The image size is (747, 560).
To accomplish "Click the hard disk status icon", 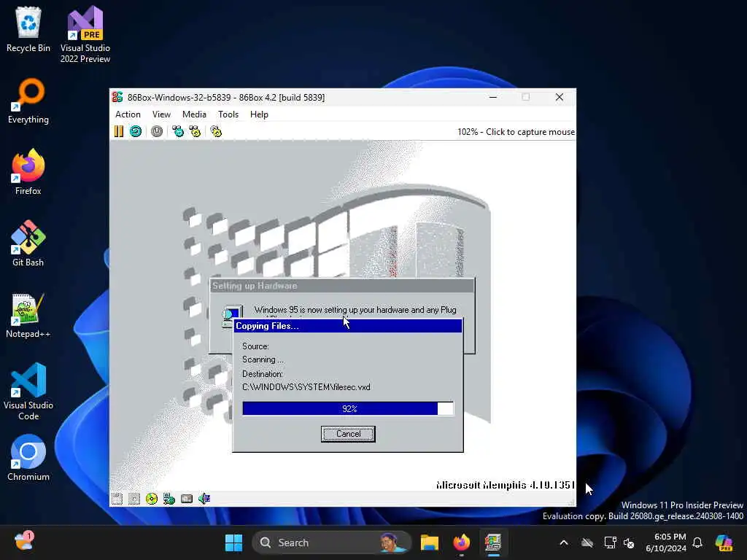I will [x=187, y=499].
